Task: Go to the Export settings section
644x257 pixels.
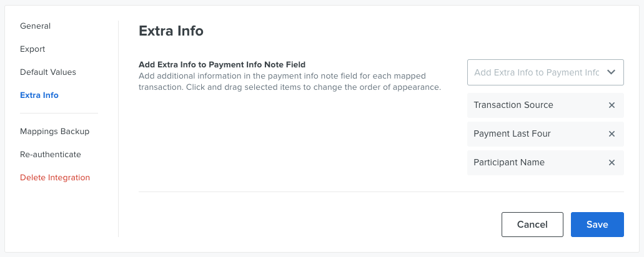Action: point(32,49)
